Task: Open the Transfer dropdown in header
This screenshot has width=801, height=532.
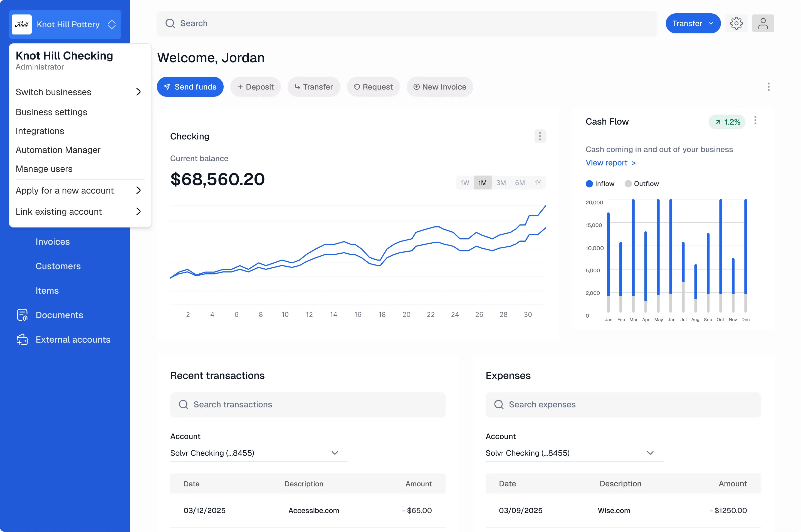Action: click(x=693, y=23)
